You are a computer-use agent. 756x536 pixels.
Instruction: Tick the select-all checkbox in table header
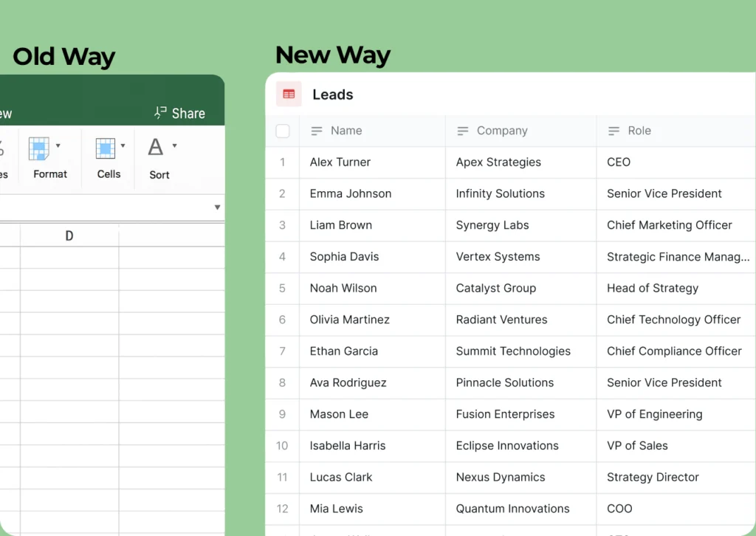[x=283, y=131]
